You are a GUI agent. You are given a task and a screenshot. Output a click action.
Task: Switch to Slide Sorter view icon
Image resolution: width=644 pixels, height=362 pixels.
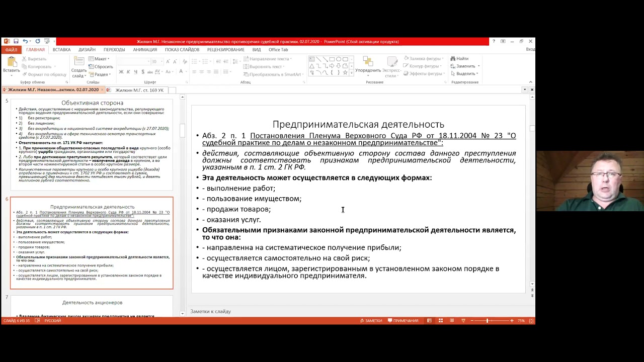[440, 321]
